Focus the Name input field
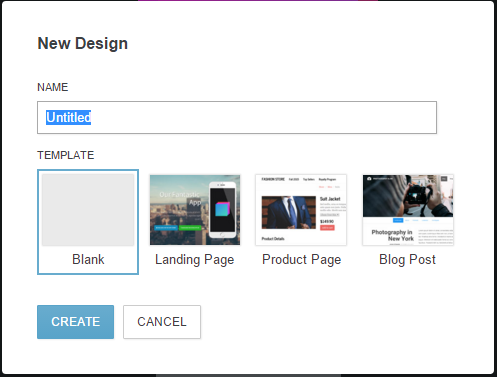Viewport: 497px width, 377px height. (237, 117)
